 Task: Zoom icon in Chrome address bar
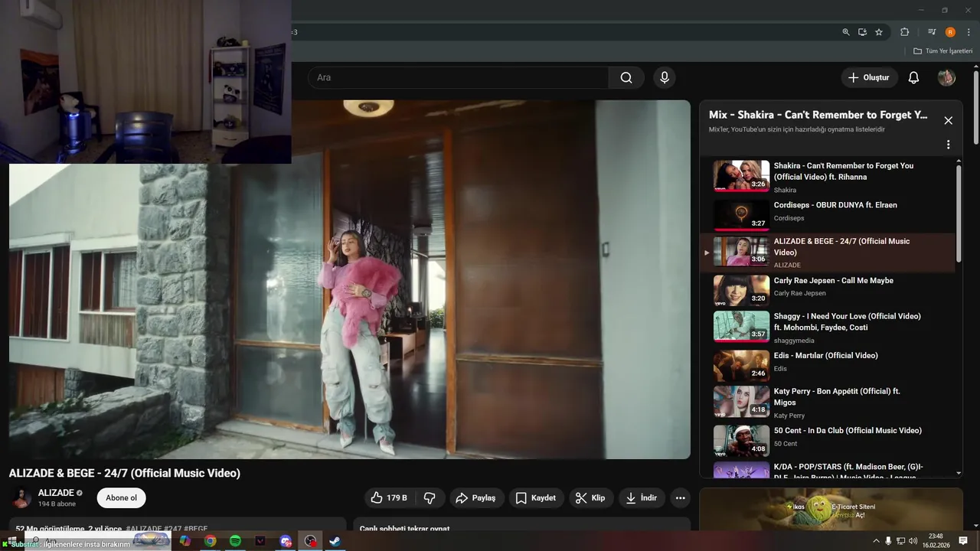pyautogui.click(x=845, y=32)
